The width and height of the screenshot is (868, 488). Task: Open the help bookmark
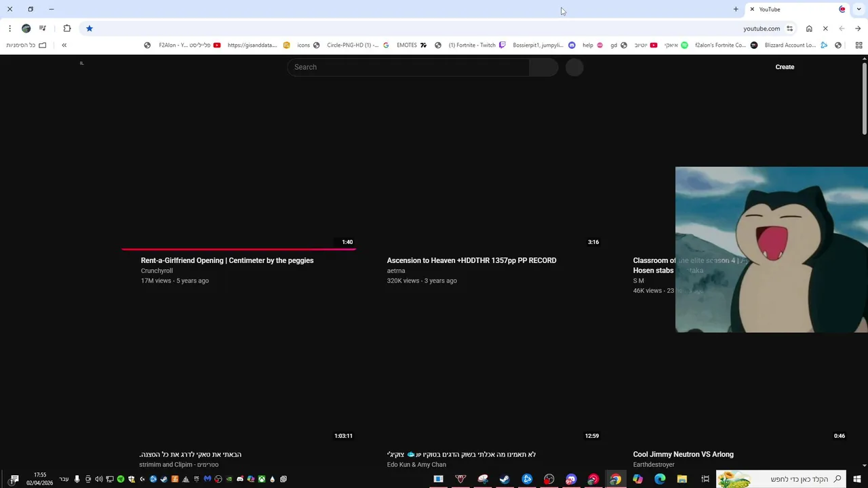pyautogui.click(x=592, y=45)
